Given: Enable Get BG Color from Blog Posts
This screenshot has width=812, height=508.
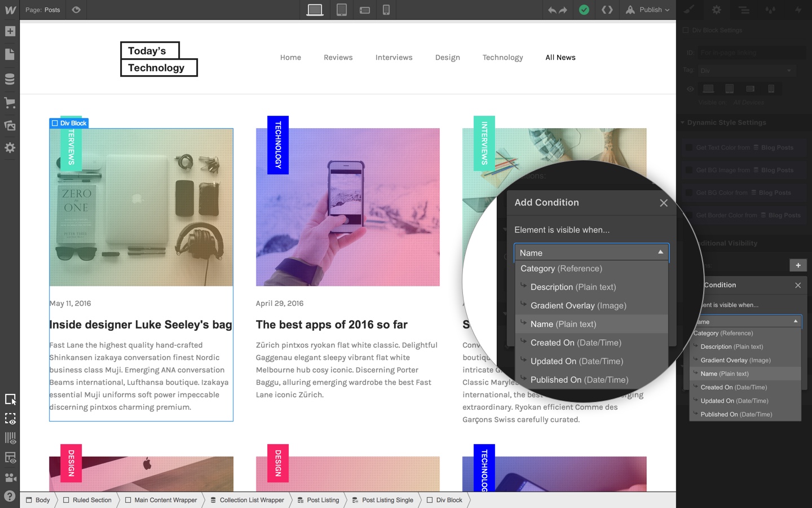Looking at the screenshot, I should [689, 192].
